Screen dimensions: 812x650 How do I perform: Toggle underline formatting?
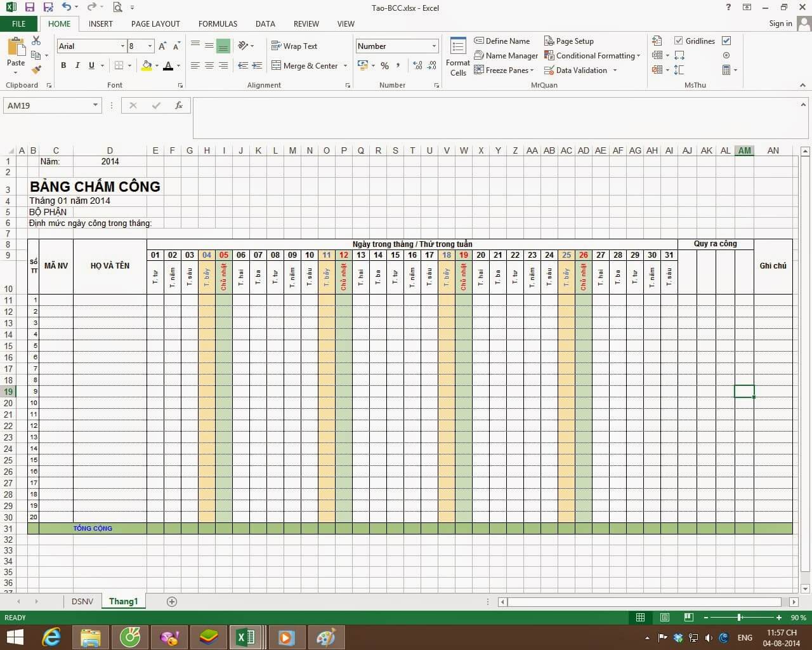[x=91, y=65]
